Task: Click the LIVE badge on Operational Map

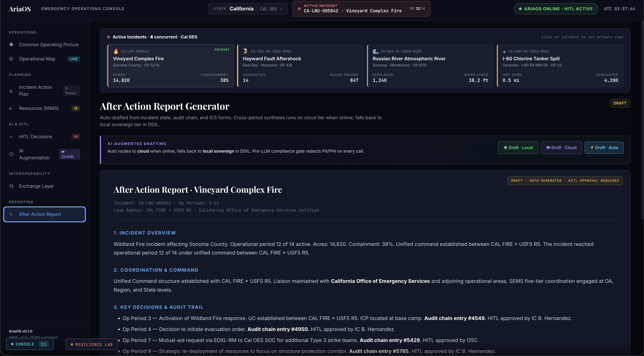Action: click(x=74, y=59)
